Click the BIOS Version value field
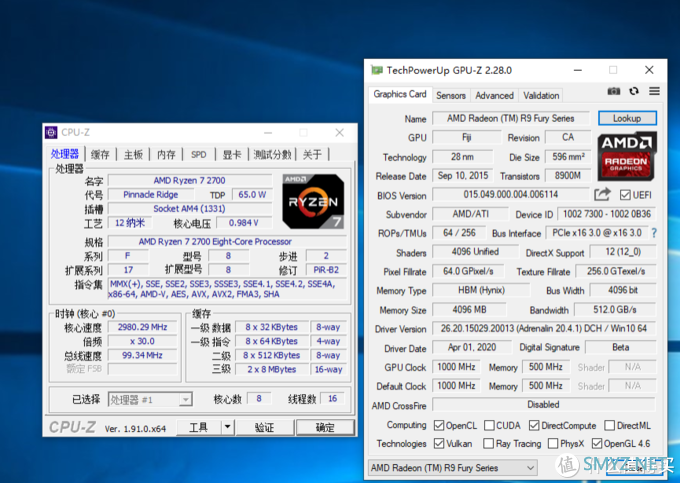The height and width of the screenshot is (483, 680). click(x=511, y=195)
